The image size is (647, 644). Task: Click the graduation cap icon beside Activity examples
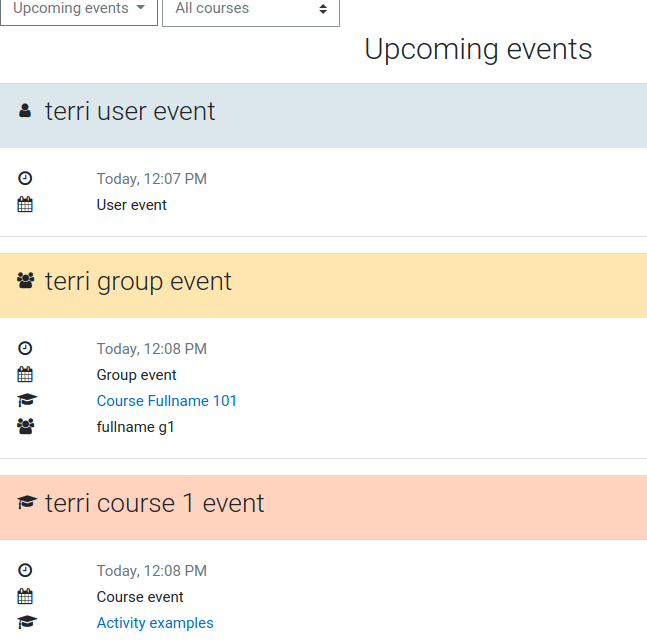(x=27, y=622)
